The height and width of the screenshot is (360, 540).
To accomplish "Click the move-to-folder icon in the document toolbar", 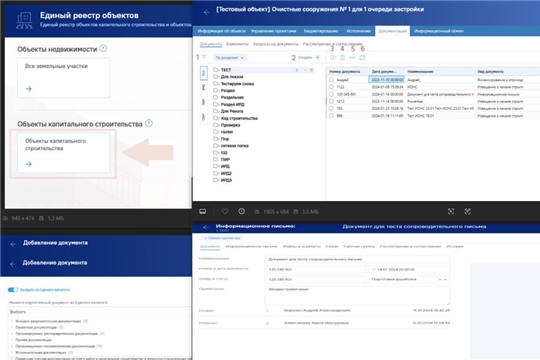I will coord(333,58).
